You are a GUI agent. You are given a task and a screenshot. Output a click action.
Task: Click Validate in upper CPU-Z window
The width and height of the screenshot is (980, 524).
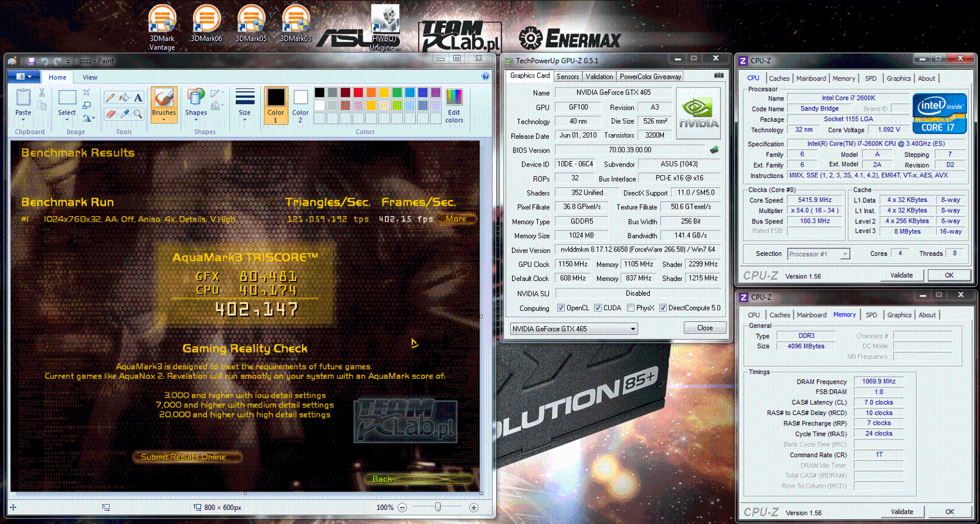tap(901, 275)
